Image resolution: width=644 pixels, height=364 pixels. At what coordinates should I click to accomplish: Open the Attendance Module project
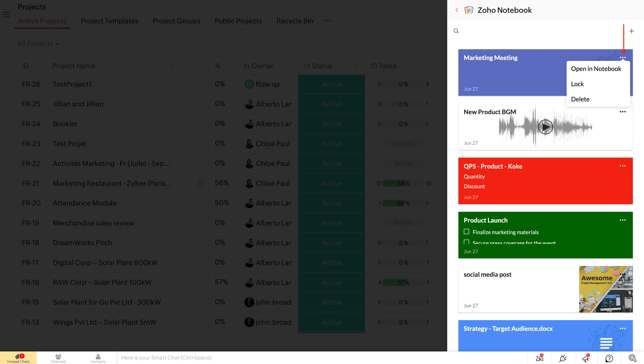coord(85,203)
